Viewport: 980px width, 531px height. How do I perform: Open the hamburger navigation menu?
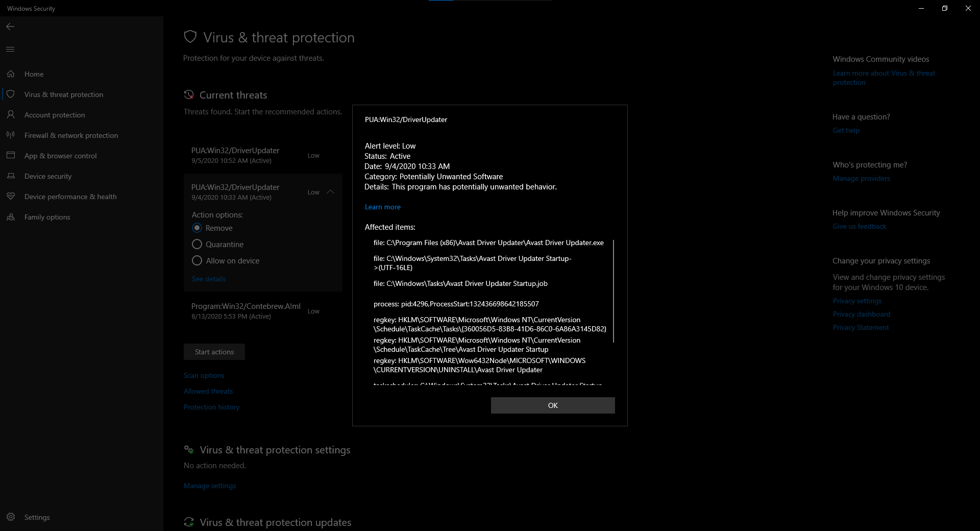click(10, 50)
